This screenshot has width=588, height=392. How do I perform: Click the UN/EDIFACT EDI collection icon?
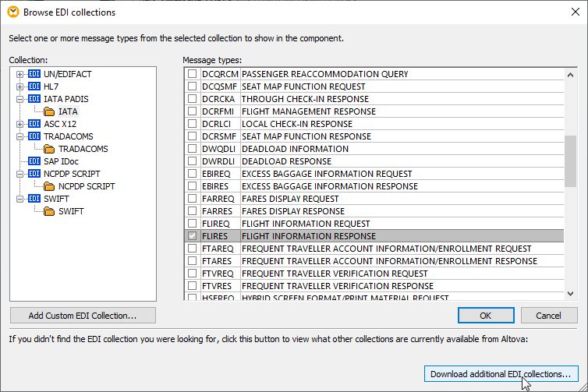(34, 74)
